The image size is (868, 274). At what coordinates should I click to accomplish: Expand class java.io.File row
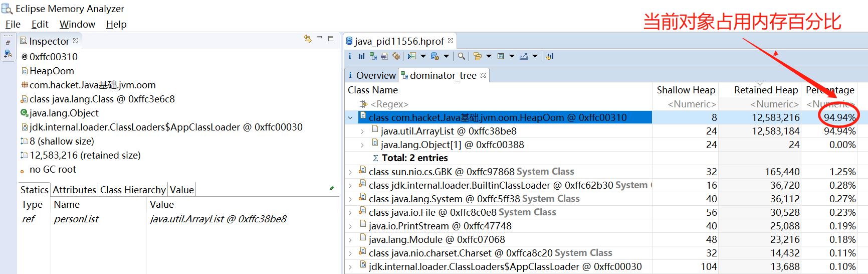pos(350,213)
